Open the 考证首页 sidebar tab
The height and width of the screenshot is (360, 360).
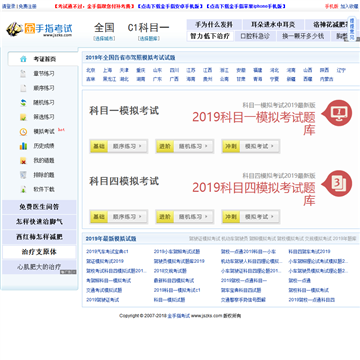click(42, 59)
